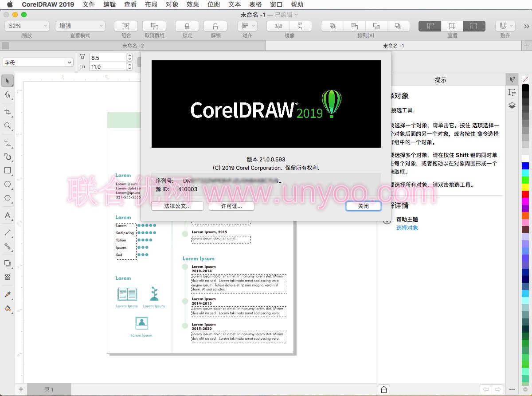Image resolution: width=532 pixels, height=396 pixels.
Task: Click the 许可证 button in About dialog
Action: coord(231,206)
